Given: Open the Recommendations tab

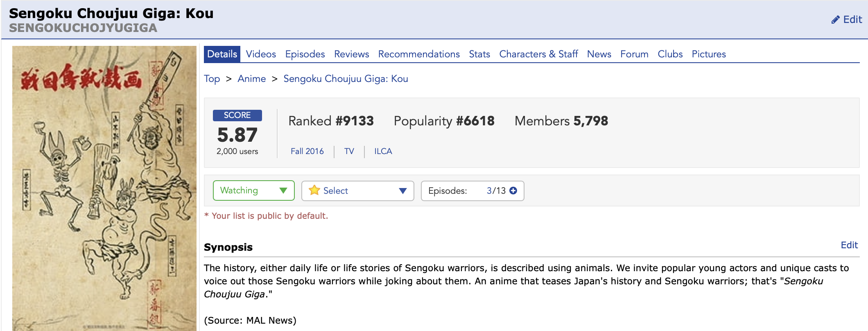Looking at the screenshot, I should (x=418, y=54).
